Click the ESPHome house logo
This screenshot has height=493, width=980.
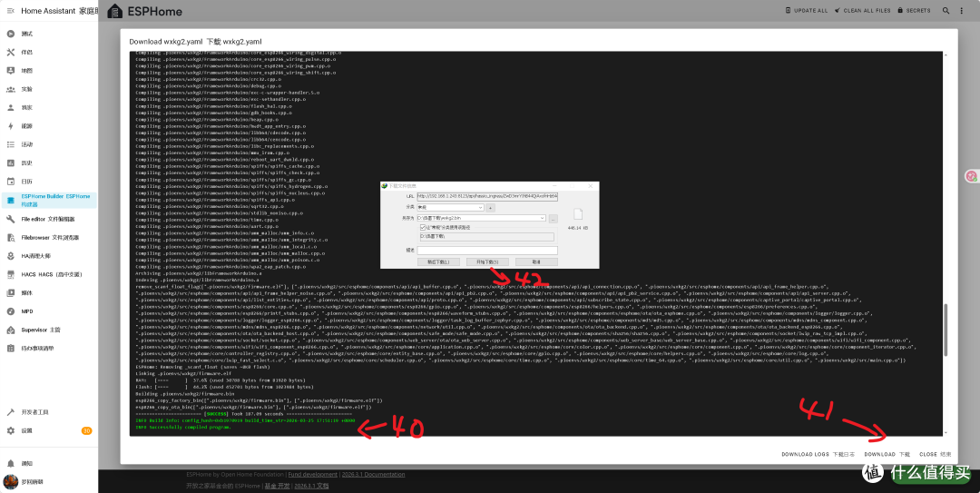click(x=115, y=11)
